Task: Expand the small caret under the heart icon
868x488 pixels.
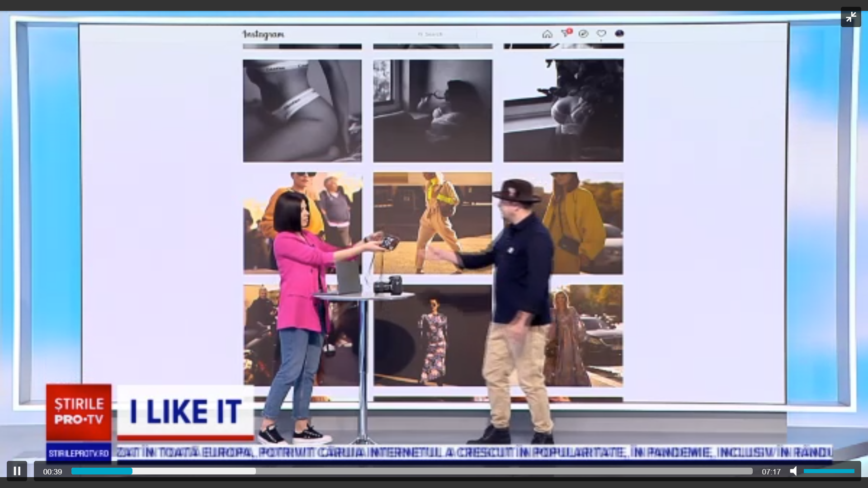Action: click(x=602, y=40)
